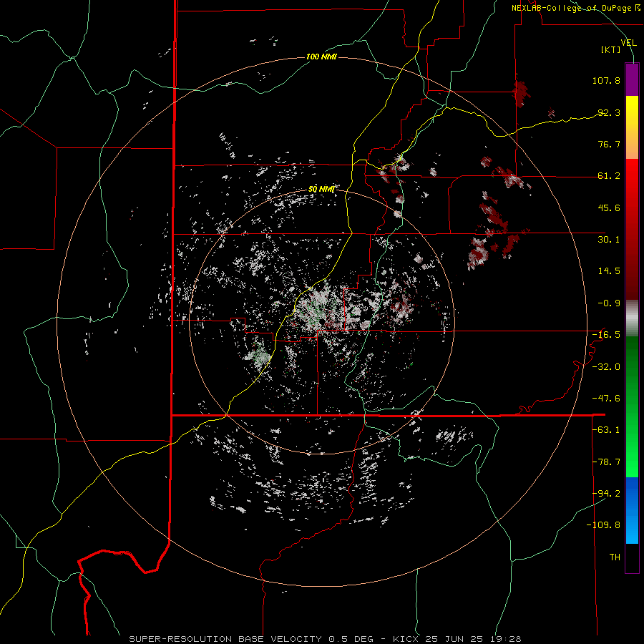Click the green segment of color bar
The height and width of the screenshot is (644, 644).
(632, 406)
